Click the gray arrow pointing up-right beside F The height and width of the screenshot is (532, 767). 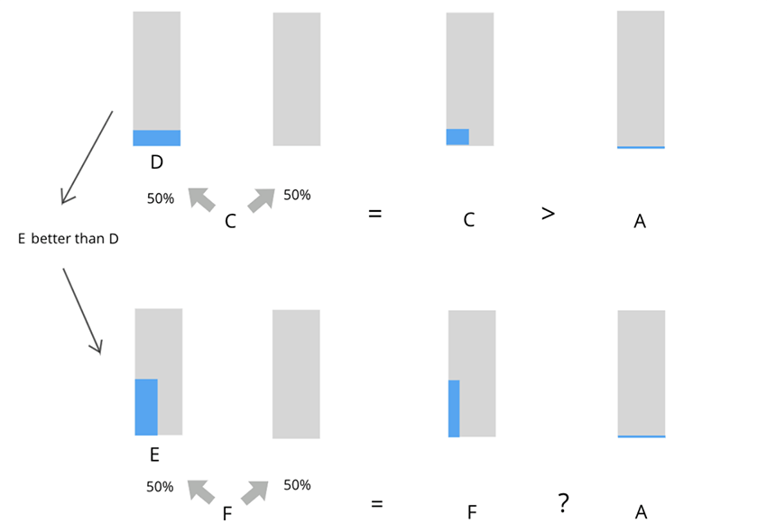coord(254,493)
